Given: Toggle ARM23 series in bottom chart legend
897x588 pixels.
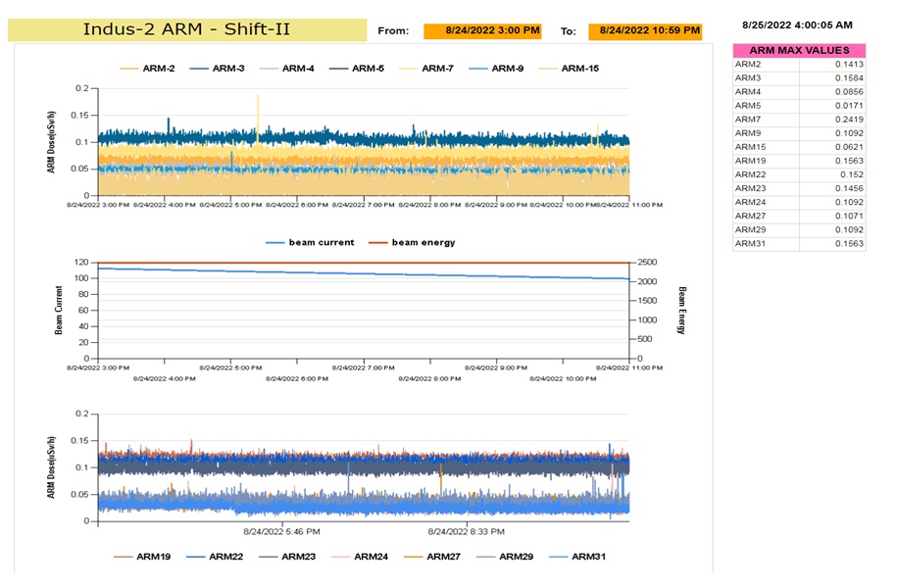Looking at the screenshot, I should 288,557.
